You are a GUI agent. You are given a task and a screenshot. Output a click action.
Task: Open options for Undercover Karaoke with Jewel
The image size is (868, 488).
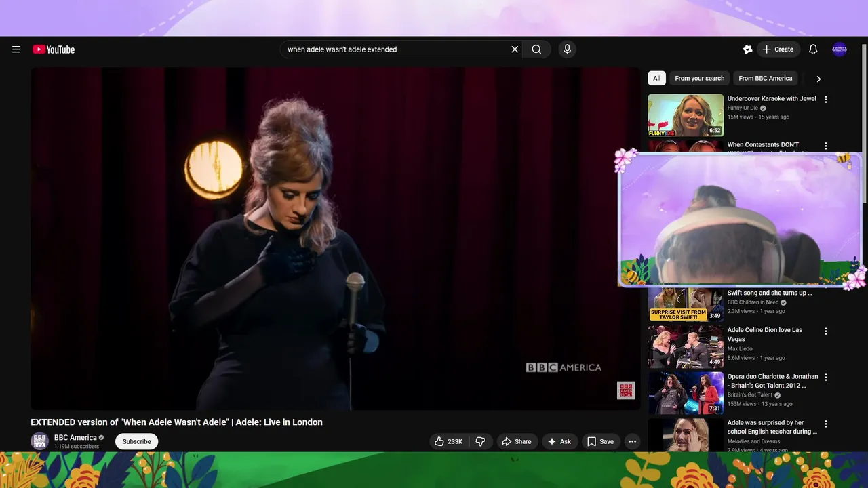(x=826, y=100)
